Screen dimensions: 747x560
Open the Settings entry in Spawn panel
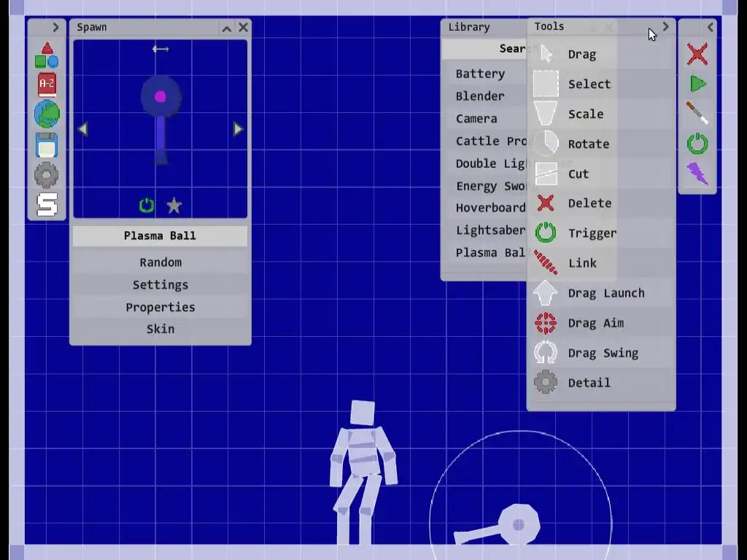(160, 285)
